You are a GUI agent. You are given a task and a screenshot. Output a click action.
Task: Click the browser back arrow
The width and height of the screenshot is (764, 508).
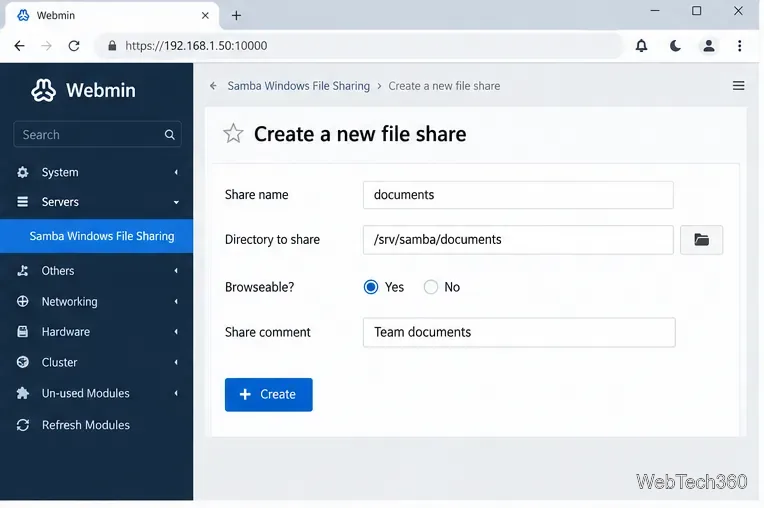19,46
